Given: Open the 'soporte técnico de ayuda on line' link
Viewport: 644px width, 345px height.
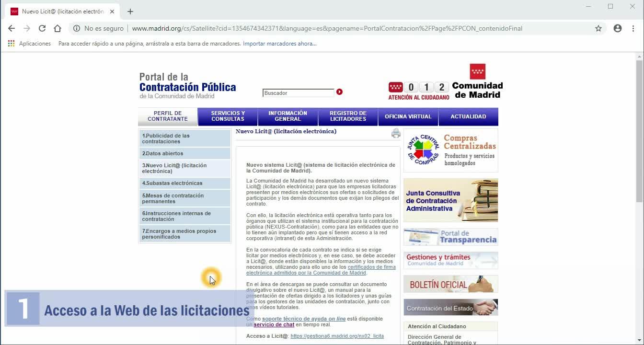Looking at the screenshot, I should 304,319.
